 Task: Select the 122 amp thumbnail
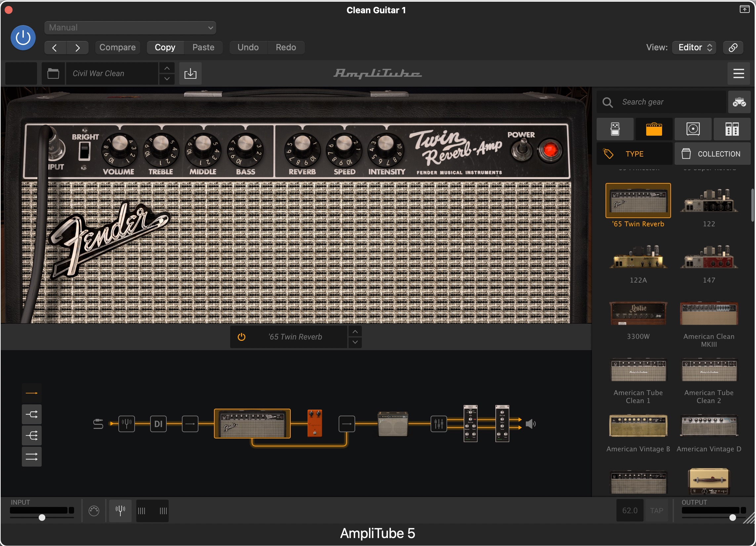tap(709, 201)
